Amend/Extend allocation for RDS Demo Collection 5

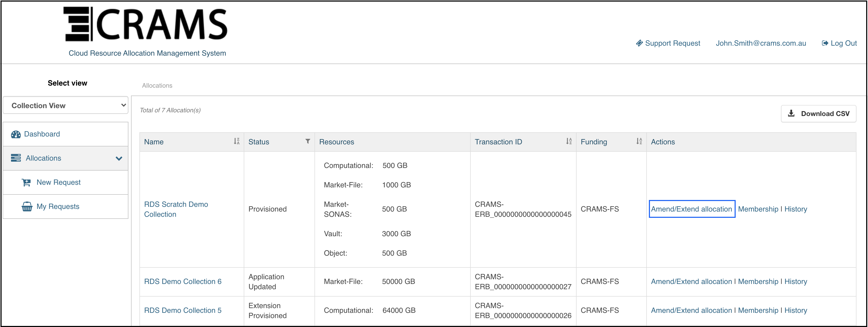coord(691,310)
